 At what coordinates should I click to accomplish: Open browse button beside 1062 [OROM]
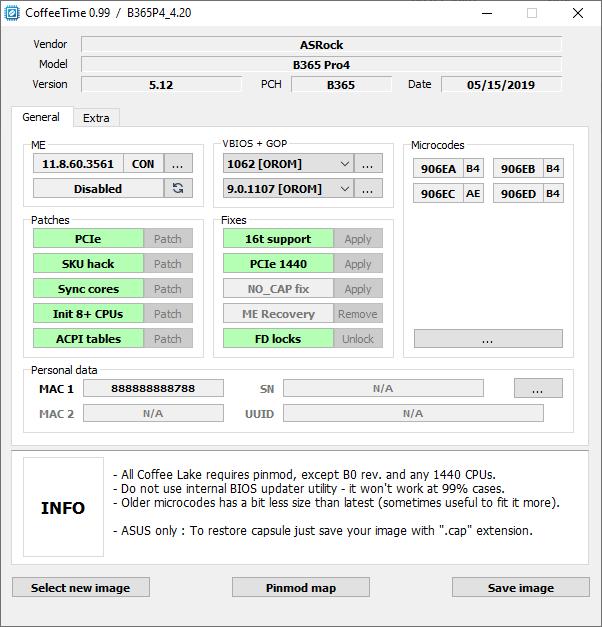[x=368, y=164]
